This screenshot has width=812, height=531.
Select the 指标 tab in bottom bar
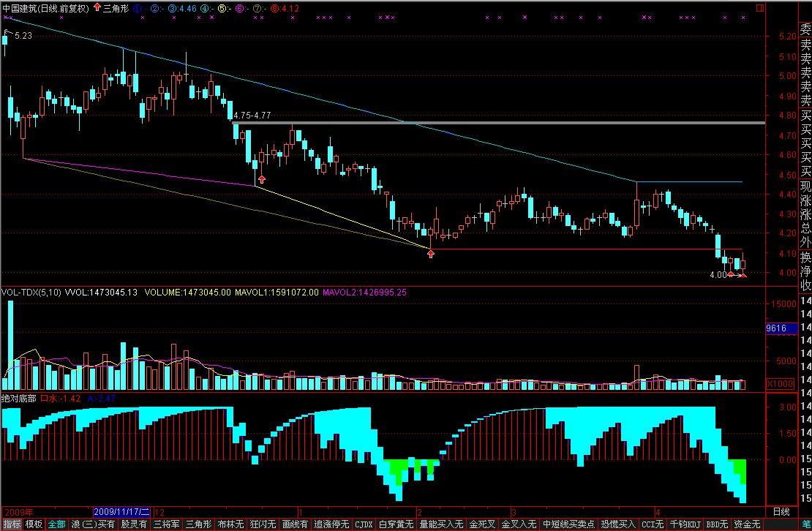point(12,525)
